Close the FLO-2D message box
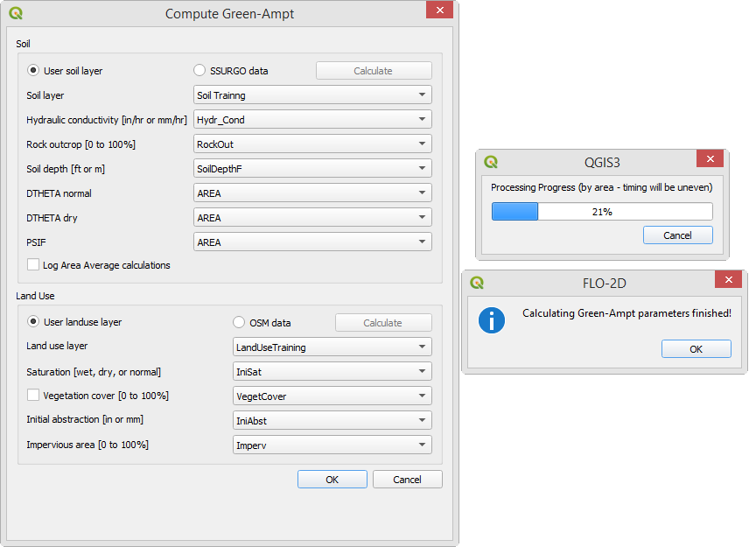The height and width of the screenshot is (547, 756). tap(728, 280)
